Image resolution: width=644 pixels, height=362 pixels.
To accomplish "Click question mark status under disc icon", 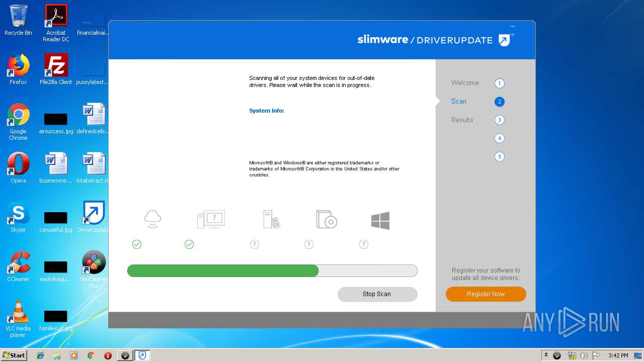I will (309, 244).
